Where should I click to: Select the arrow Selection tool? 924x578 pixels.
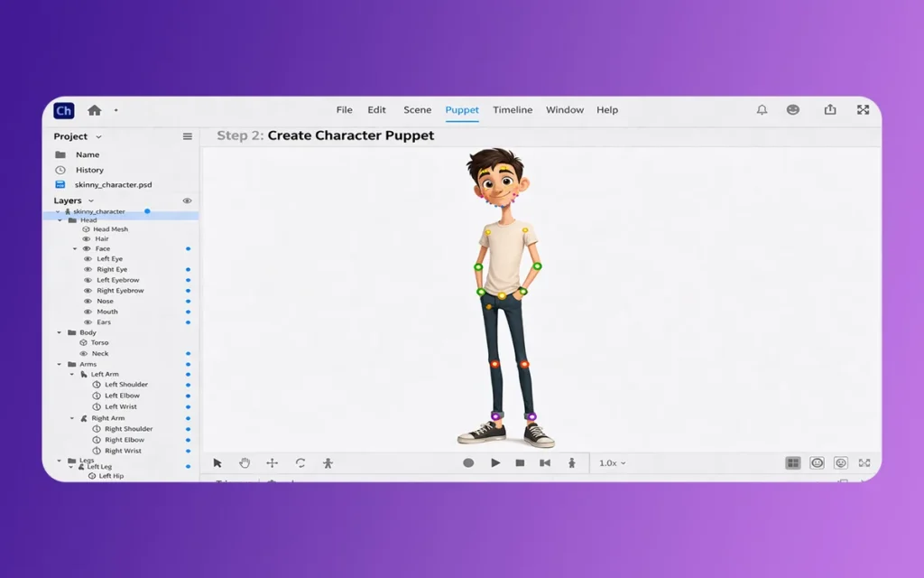[x=217, y=463]
